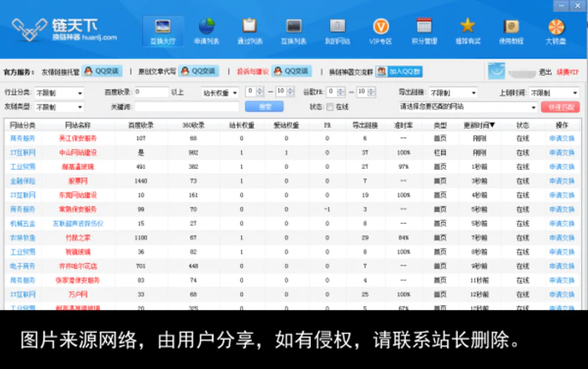Click the 加入QQ群 button
The image size is (588, 369).
(399, 71)
